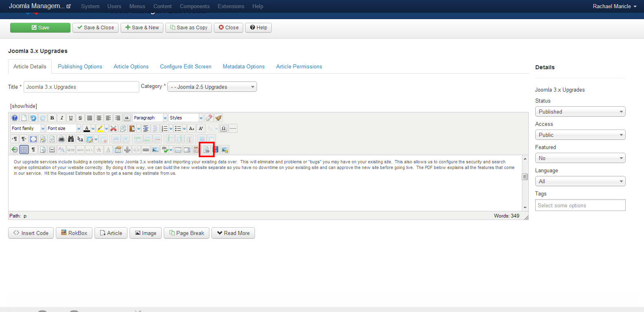
Task: View HTML source code
Action: click(52, 139)
